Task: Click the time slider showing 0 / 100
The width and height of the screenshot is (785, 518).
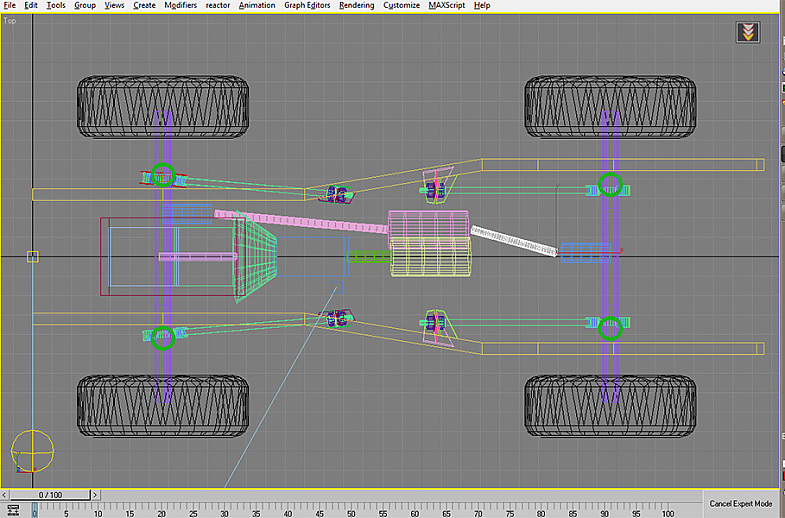Action: click(50, 495)
